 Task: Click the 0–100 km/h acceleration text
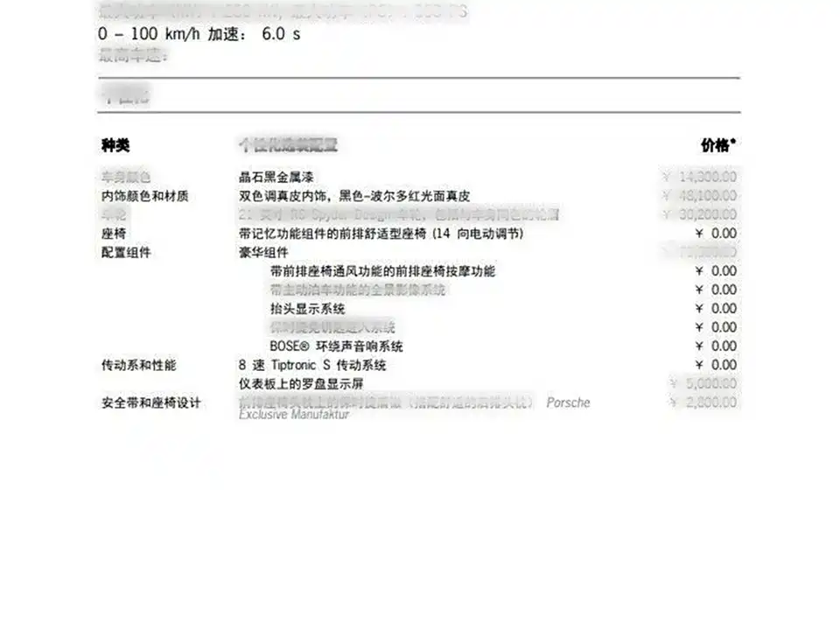(x=200, y=35)
